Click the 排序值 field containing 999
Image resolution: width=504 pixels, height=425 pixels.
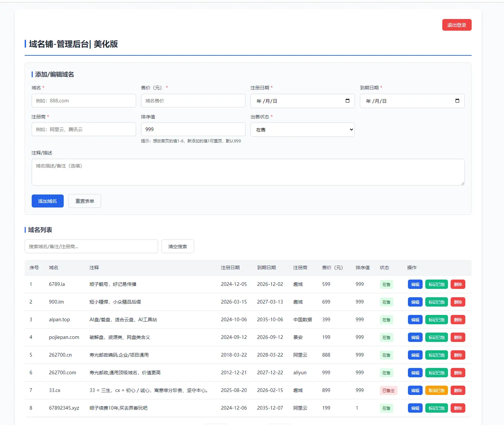[193, 129]
